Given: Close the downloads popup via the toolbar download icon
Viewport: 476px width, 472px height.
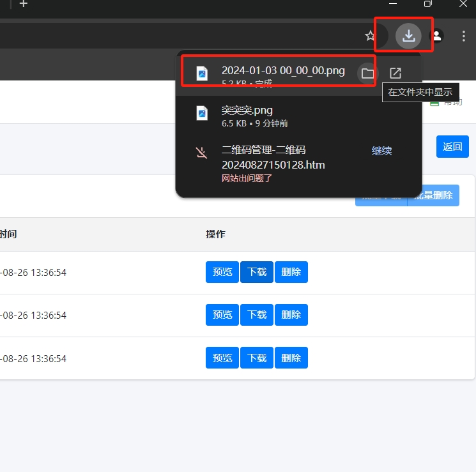Looking at the screenshot, I should pos(408,36).
